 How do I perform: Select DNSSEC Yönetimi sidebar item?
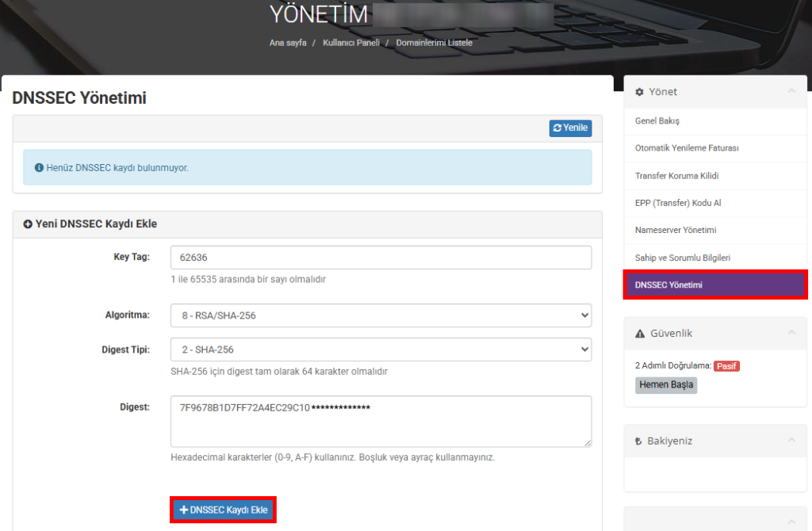coord(668,285)
